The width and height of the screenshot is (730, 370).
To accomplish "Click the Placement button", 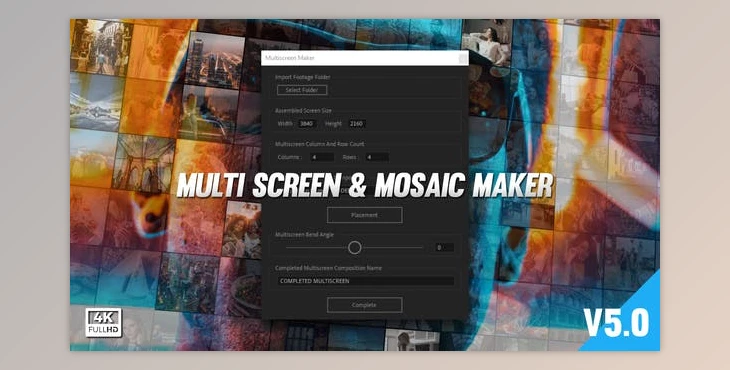I will [365, 215].
